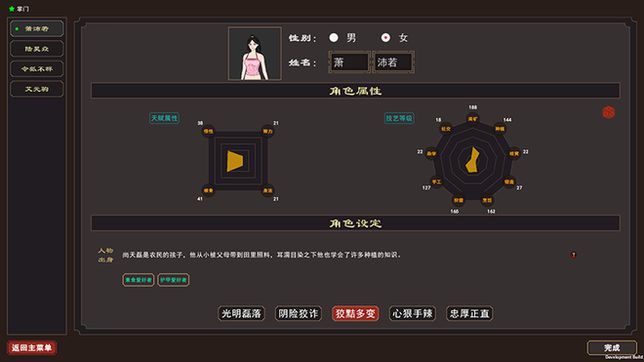Click the green star 掌门 icon

(12, 9)
